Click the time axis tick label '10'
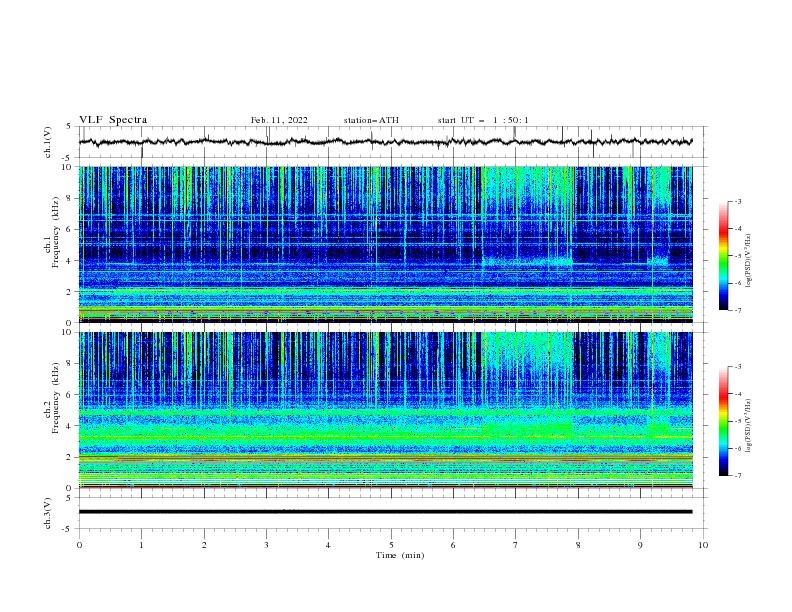792x612 pixels. (x=703, y=545)
